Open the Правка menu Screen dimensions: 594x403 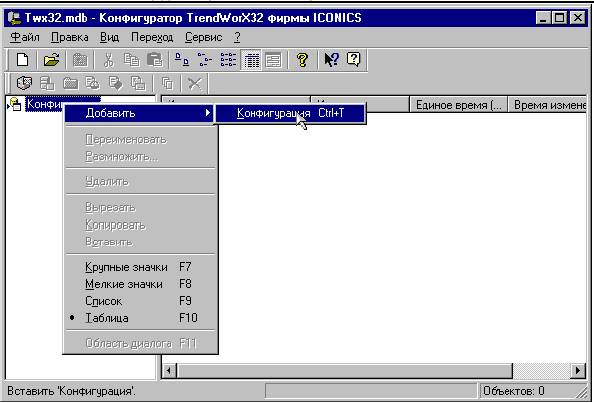[70, 37]
